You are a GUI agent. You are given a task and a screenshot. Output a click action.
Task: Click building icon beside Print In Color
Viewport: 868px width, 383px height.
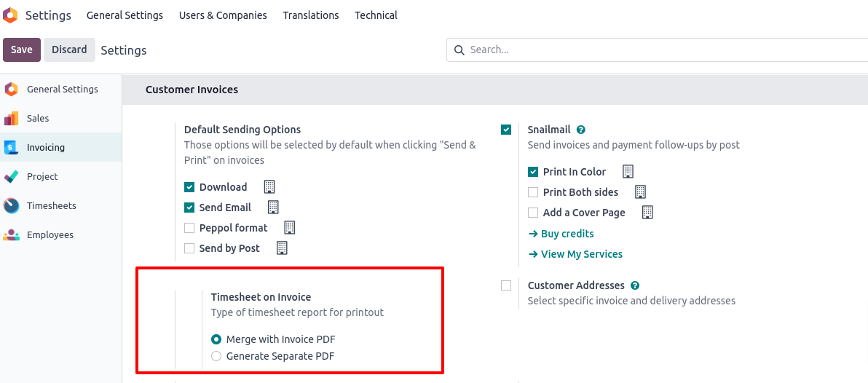[x=628, y=172]
